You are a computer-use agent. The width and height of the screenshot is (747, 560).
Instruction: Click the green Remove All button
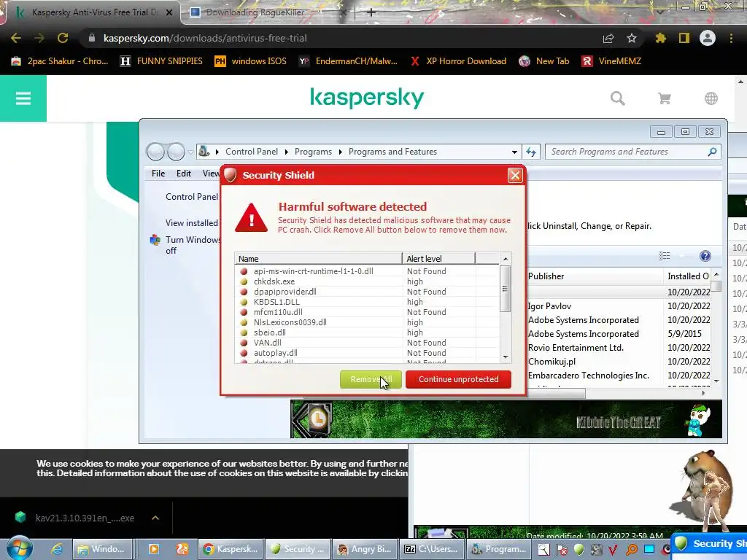[x=371, y=379]
